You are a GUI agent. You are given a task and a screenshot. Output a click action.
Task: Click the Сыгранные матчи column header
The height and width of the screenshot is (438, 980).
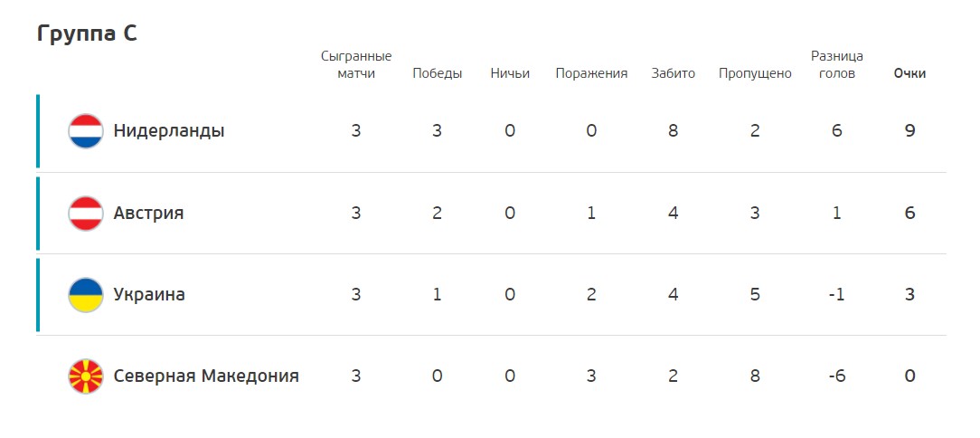(x=356, y=65)
